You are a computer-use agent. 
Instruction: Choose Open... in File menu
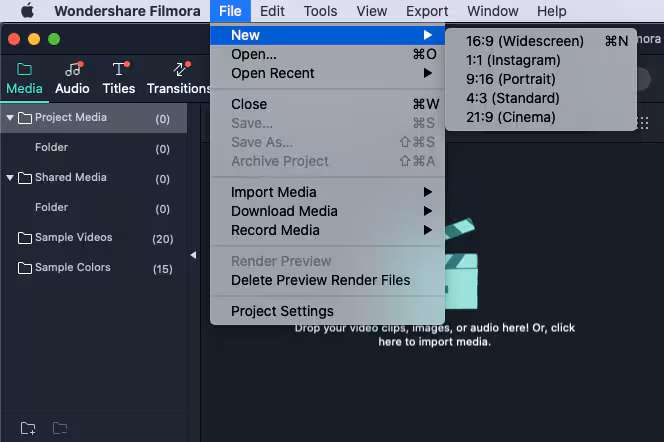coord(327,54)
